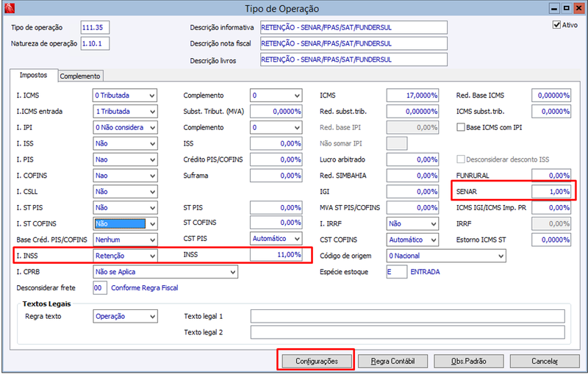
Task: Click the ICMS 17,0000% field
Action: [x=412, y=96]
